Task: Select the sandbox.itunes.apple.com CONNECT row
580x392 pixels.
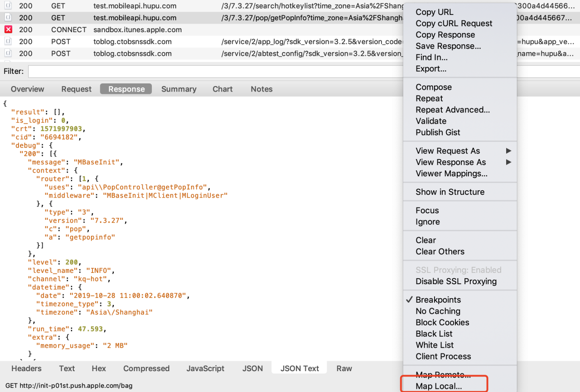Action: (137, 29)
